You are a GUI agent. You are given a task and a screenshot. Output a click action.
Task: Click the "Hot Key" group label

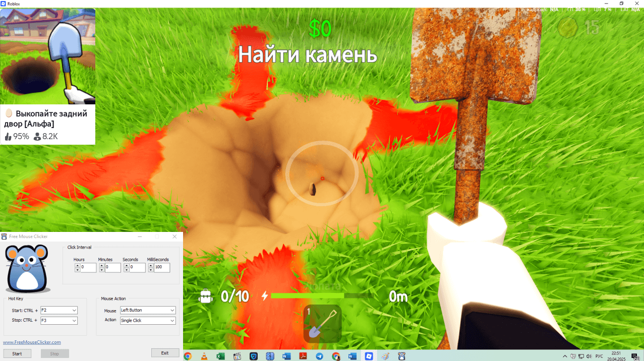[15, 298]
